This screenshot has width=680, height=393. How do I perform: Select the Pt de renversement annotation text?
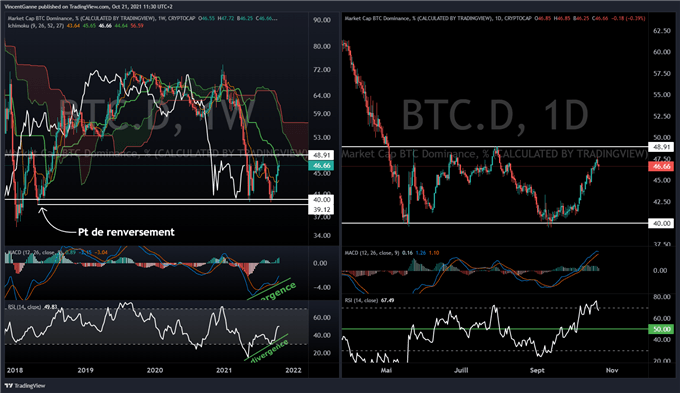point(126,232)
